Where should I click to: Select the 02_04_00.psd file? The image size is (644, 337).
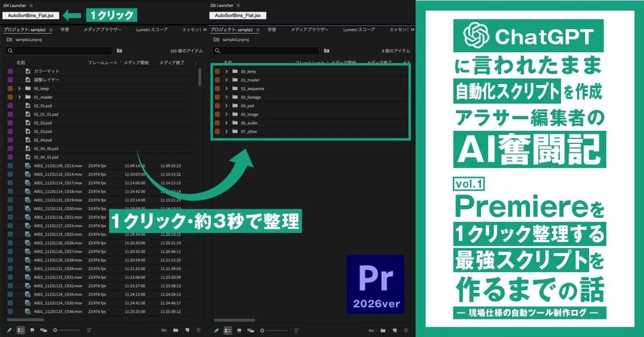[x=46, y=148]
